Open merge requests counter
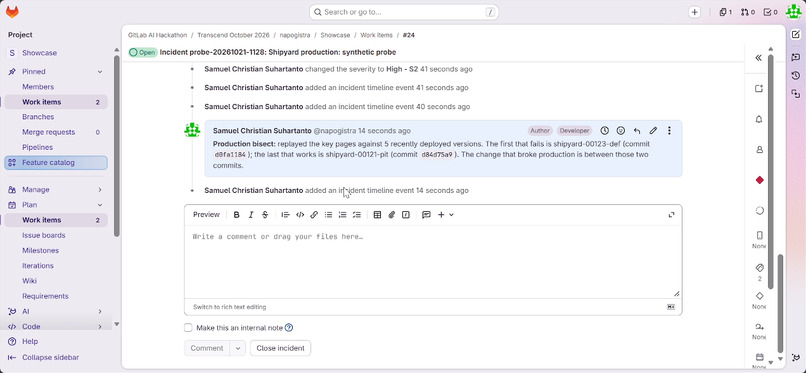 pyautogui.click(x=747, y=12)
